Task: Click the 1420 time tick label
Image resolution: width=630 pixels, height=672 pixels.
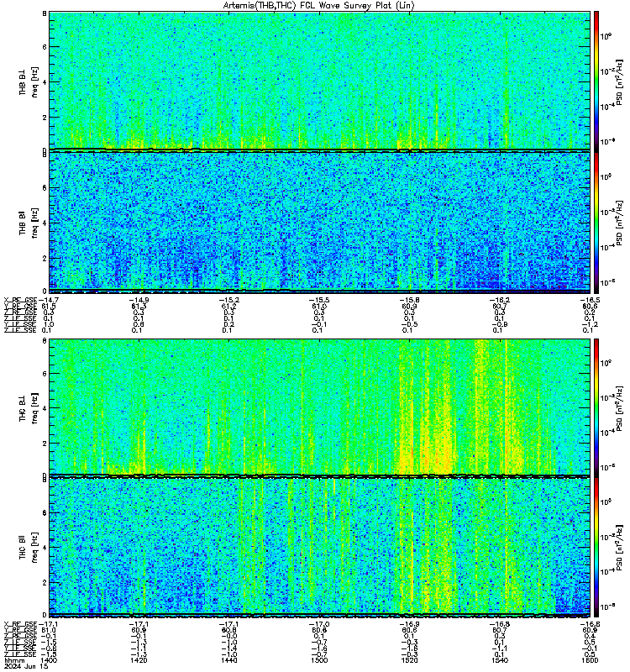Action: 139,660
